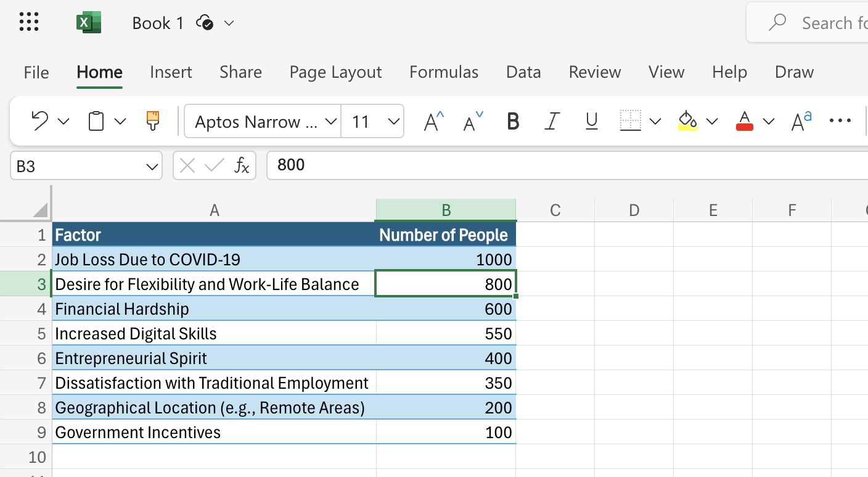Apply red font color swatch
868x477 pixels.
coord(745,121)
